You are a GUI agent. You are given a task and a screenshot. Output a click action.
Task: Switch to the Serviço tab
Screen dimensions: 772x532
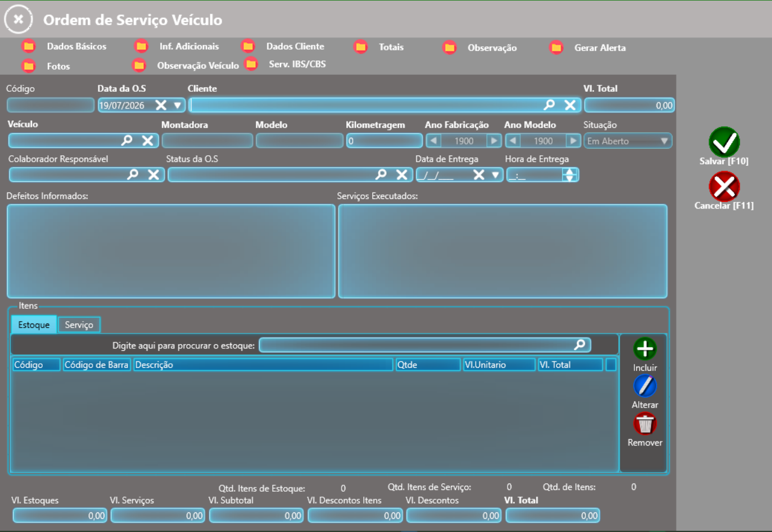[x=79, y=325]
